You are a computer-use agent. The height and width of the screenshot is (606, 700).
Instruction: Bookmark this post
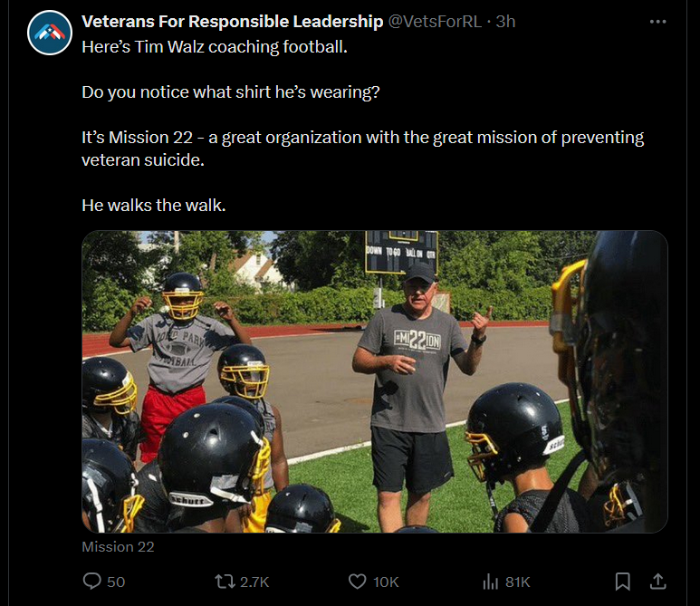click(623, 581)
